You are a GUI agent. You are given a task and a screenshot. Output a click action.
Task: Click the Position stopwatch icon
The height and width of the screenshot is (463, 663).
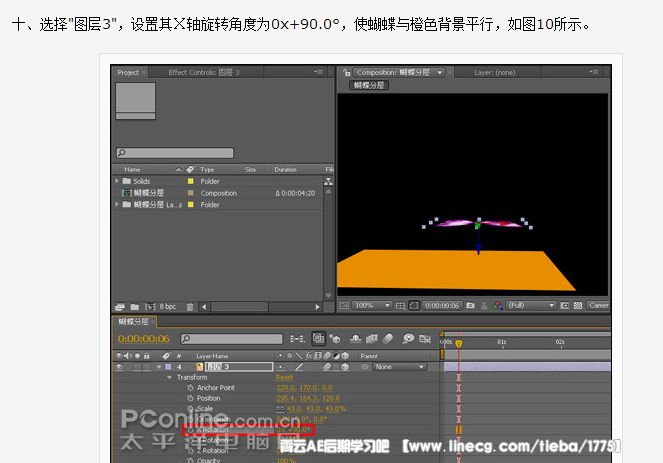[190, 398]
